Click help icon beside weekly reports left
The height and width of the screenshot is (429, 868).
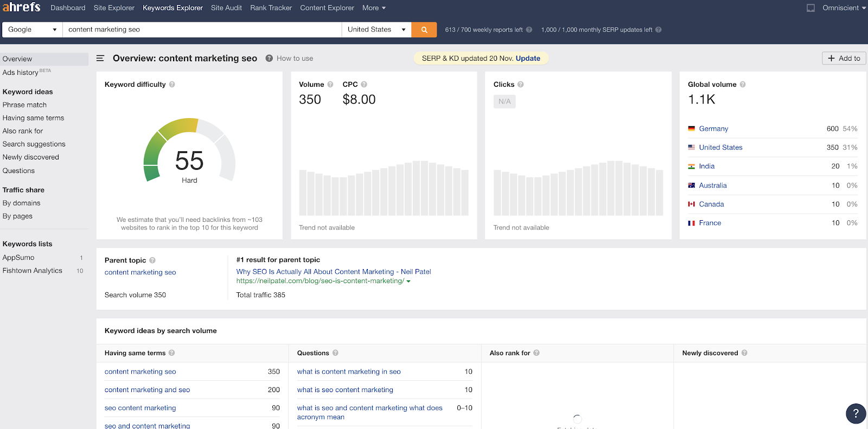point(529,30)
